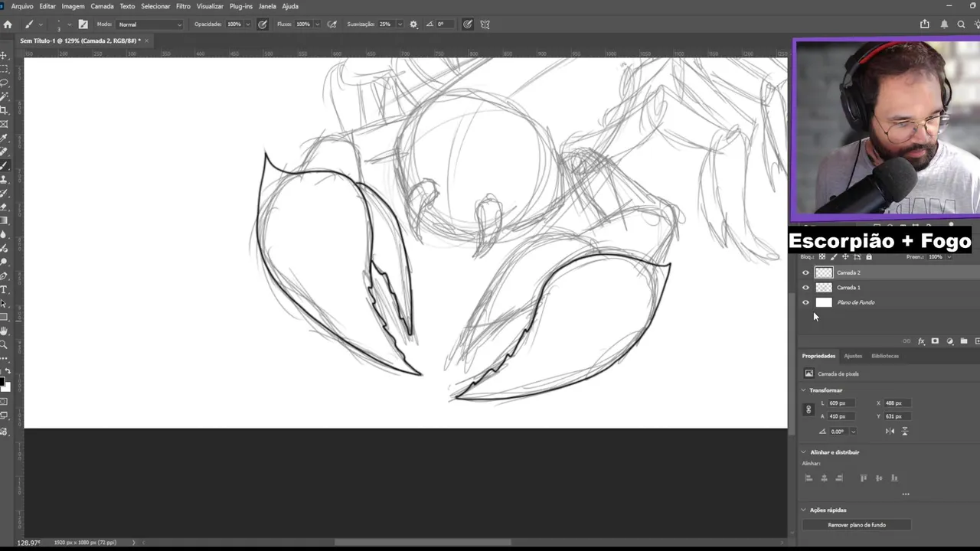
Task: Collapse the Transformar section
Action: 804,390
